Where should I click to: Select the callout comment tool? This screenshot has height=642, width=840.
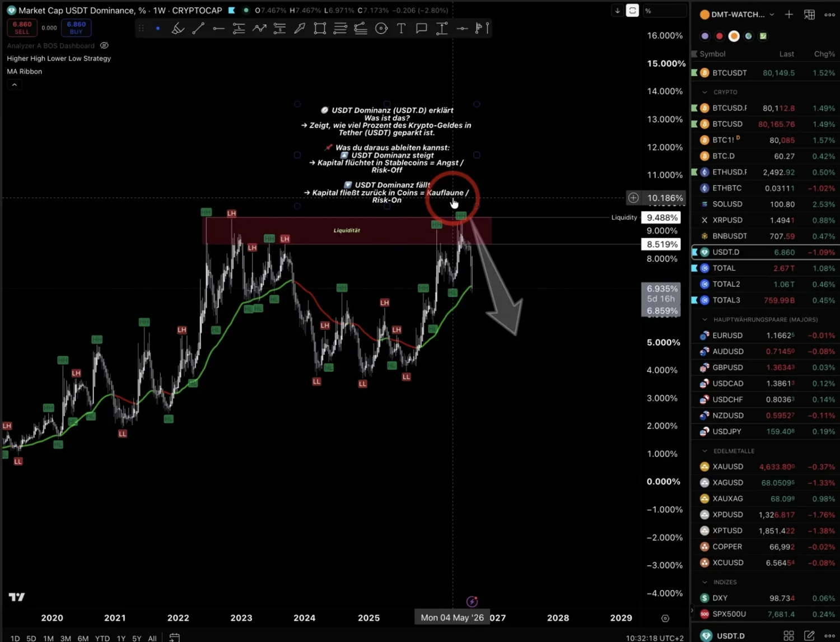click(422, 28)
